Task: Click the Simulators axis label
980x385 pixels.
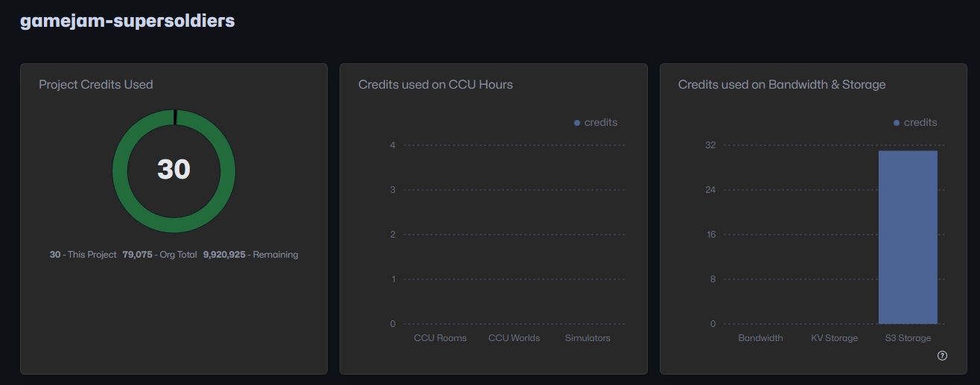Action: (x=588, y=338)
